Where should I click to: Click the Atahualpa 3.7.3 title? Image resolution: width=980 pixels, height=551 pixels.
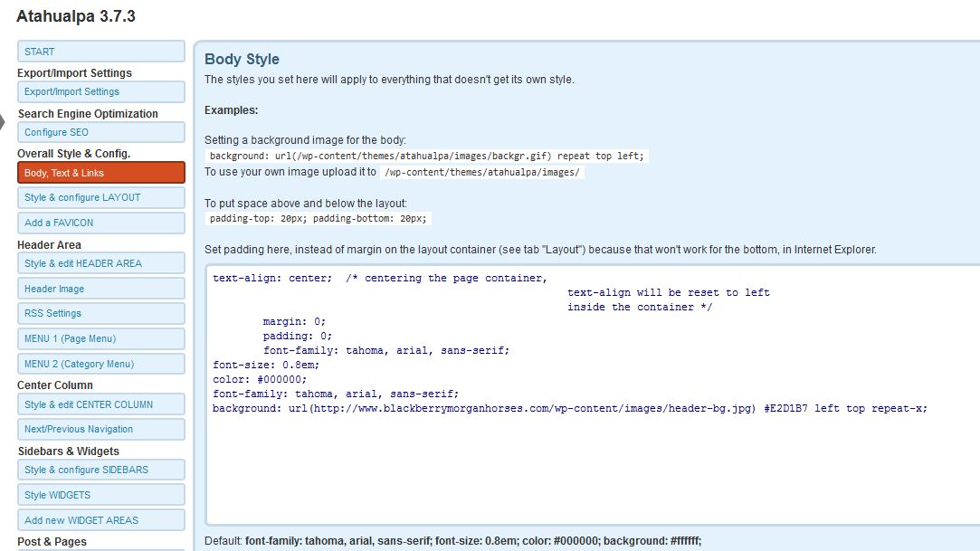coord(76,16)
